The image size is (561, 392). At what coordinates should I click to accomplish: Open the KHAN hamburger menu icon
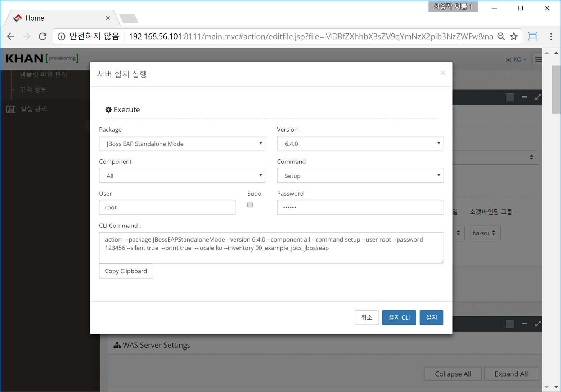(538, 59)
